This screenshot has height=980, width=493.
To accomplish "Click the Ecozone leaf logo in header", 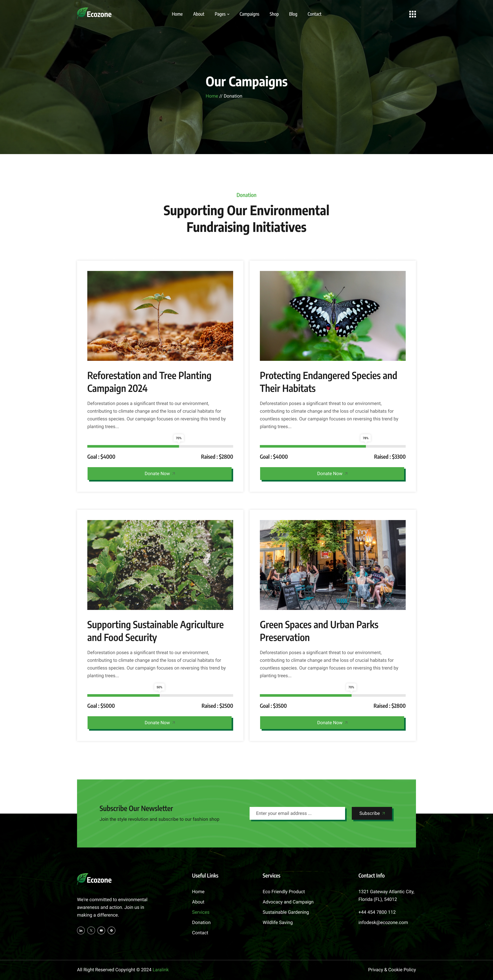I will (x=94, y=14).
